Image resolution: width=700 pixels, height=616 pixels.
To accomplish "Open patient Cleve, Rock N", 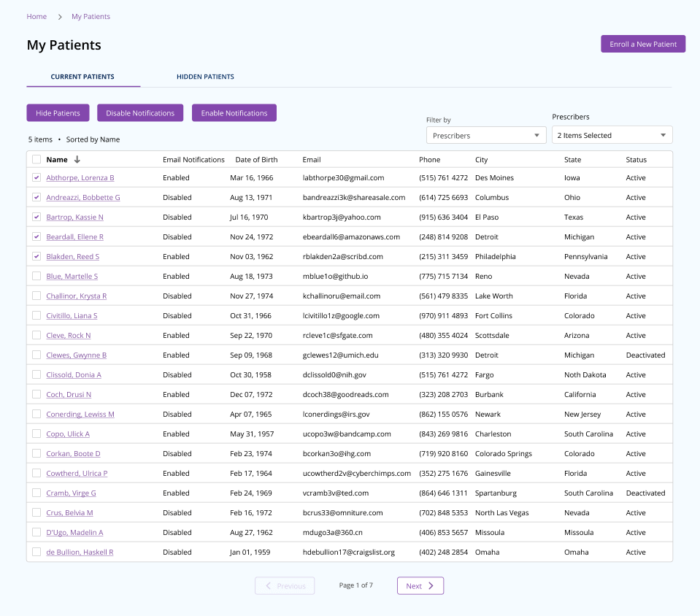I will coord(69,335).
